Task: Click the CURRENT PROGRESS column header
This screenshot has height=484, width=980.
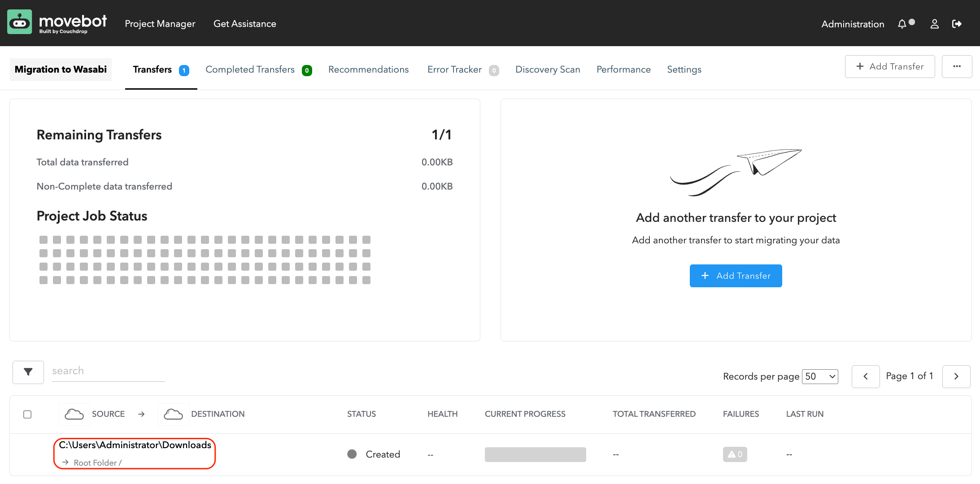Action: (525, 414)
